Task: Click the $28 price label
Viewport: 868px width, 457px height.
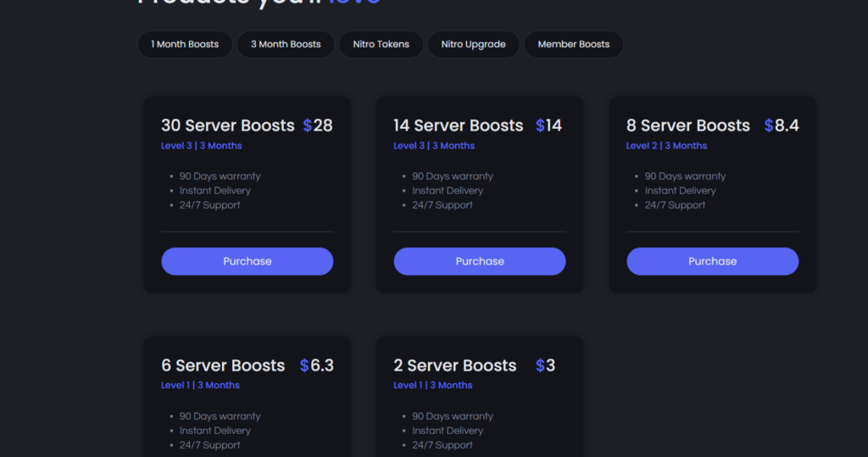Action: [318, 125]
